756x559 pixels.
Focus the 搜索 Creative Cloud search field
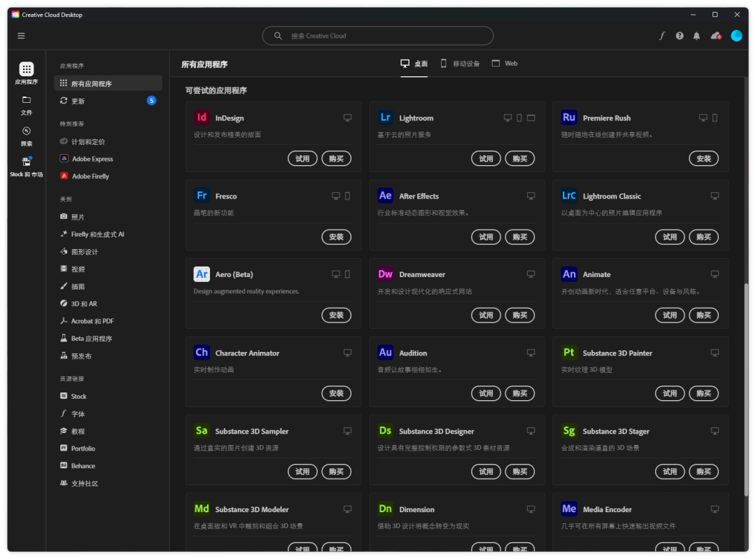pyautogui.click(x=377, y=36)
